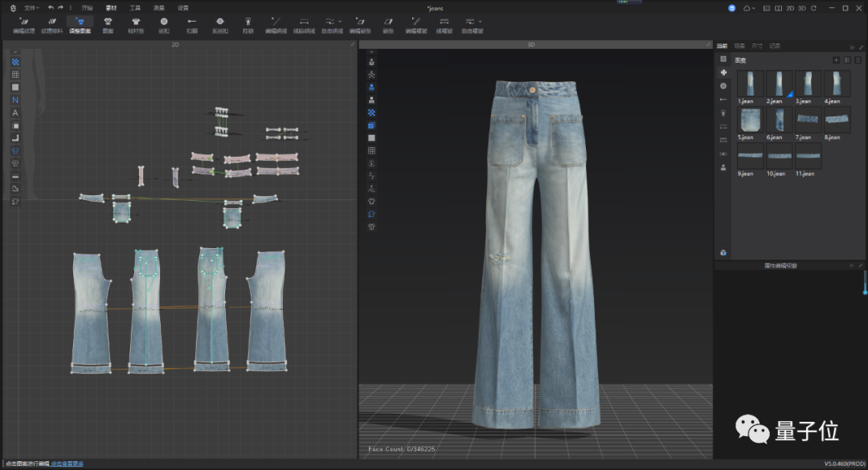Switch to 3D-only view mode
This screenshot has height=470, width=868.
[x=801, y=7]
